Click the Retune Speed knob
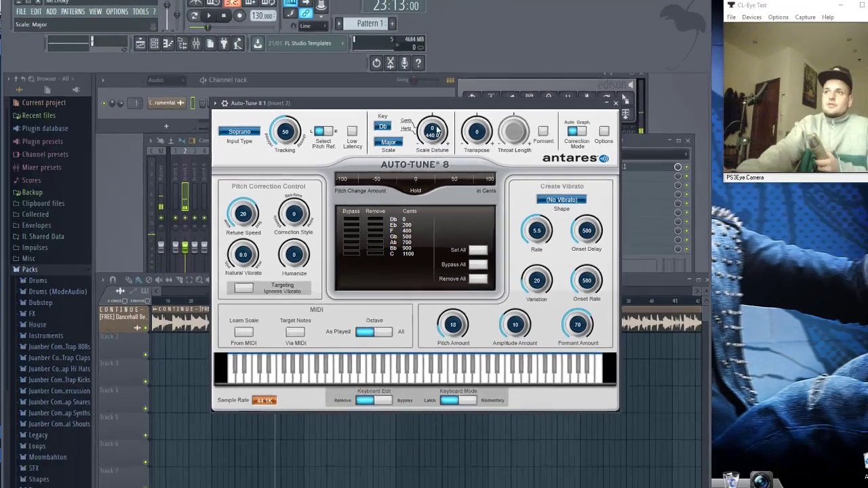The width and height of the screenshot is (868, 488). coord(243,214)
